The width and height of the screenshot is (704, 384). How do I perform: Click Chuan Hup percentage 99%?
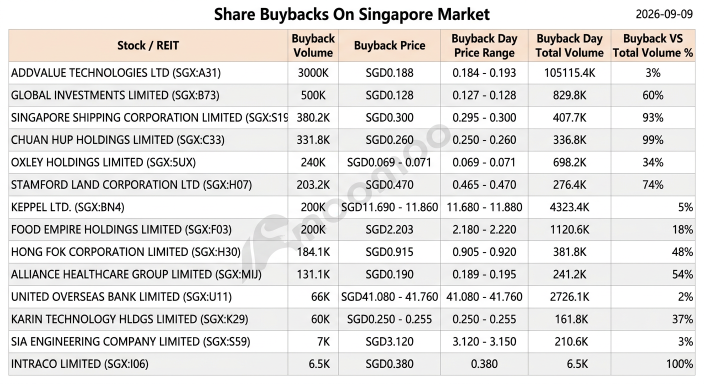(653, 140)
